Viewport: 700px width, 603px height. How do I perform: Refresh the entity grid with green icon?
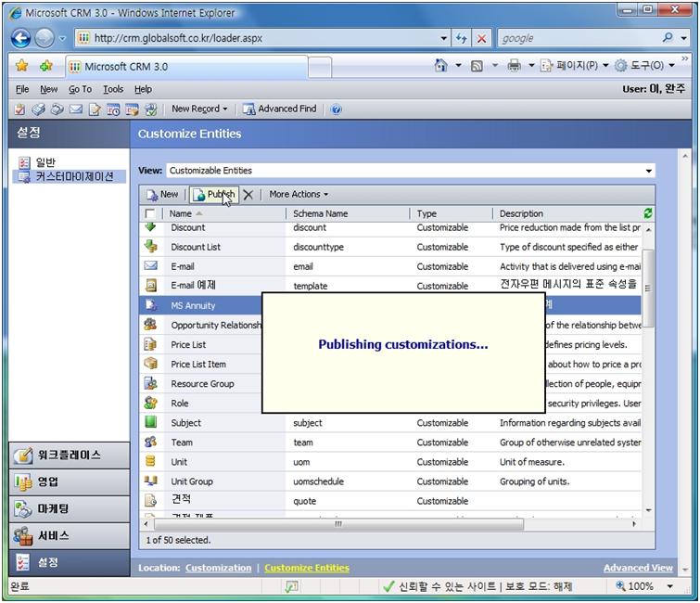[x=648, y=213]
